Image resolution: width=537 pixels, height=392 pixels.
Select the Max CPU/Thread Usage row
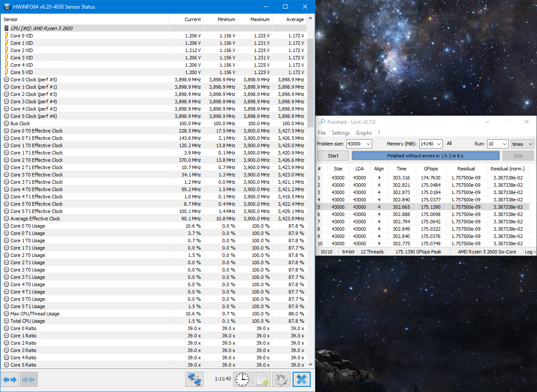tap(154, 314)
